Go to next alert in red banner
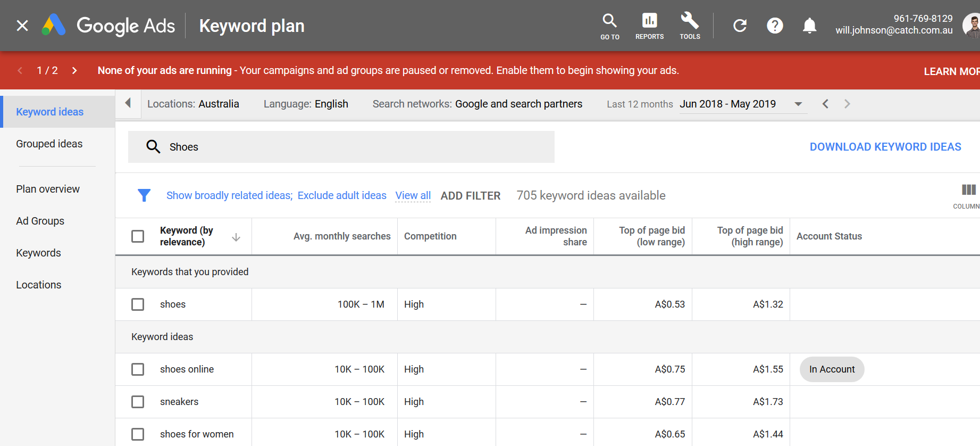 click(x=74, y=70)
